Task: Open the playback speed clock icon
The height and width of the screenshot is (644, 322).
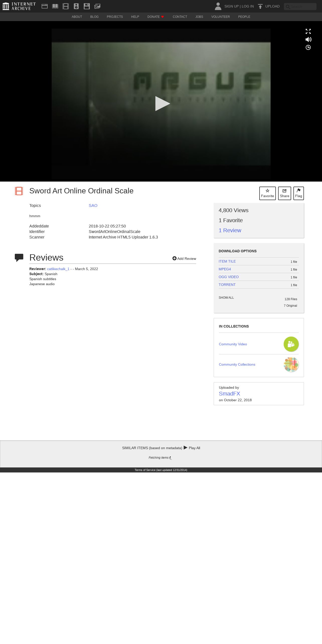Action: (x=308, y=47)
